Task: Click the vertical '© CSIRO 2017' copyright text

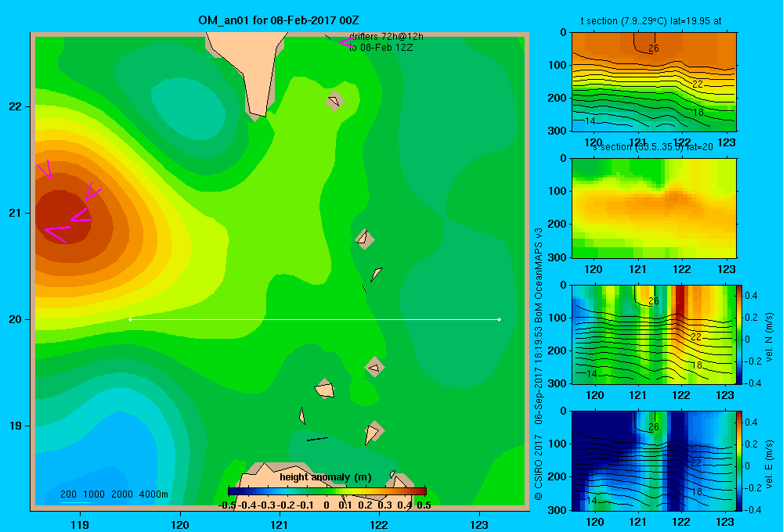Action: coord(539,467)
